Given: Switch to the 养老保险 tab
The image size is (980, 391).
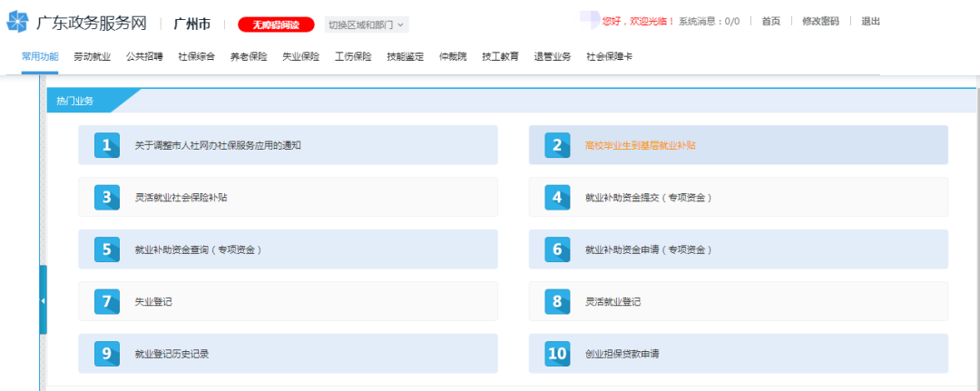Looking at the screenshot, I should pyautogui.click(x=249, y=57).
